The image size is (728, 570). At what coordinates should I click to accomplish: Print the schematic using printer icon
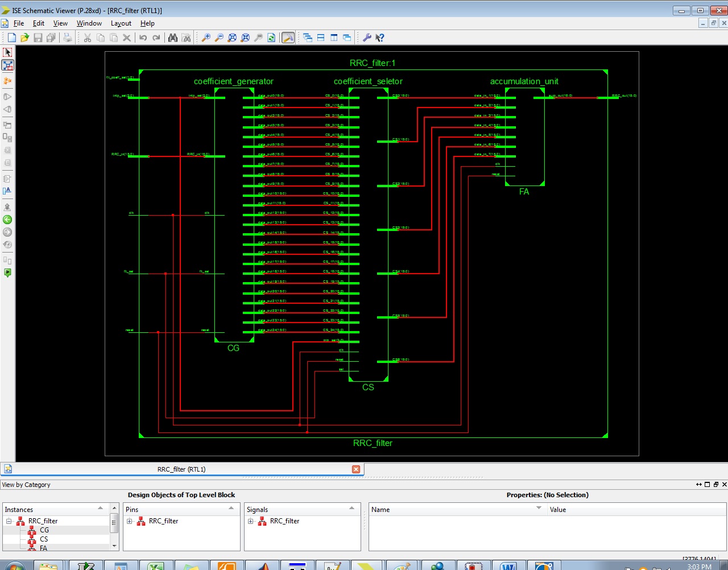point(68,38)
